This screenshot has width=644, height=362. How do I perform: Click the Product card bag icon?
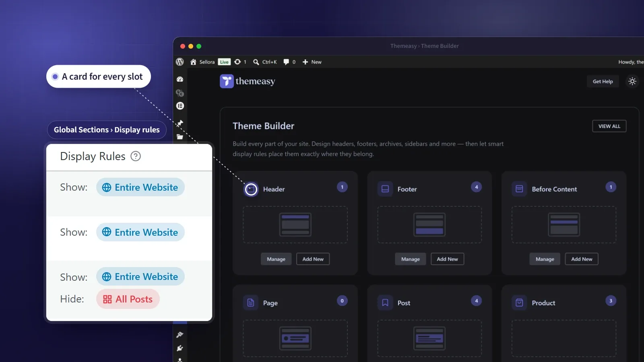[x=519, y=302]
